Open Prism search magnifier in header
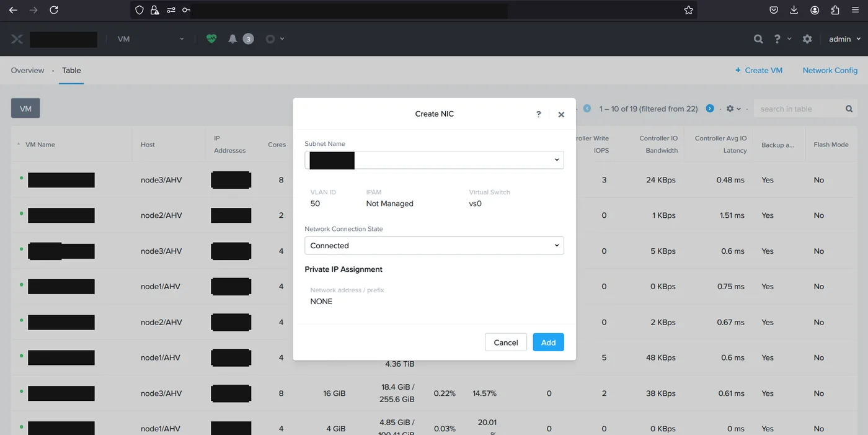Viewport: 868px width, 435px height. tap(758, 38)
